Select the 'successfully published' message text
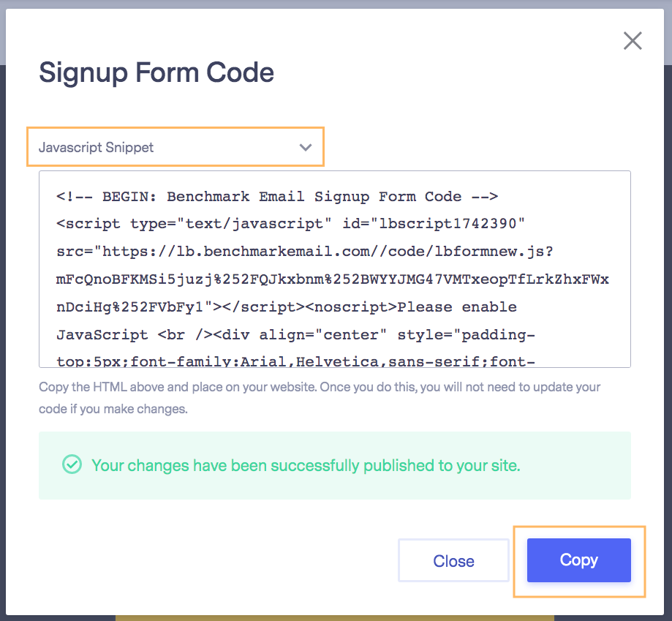672x621 pixels. coord(306,465)
